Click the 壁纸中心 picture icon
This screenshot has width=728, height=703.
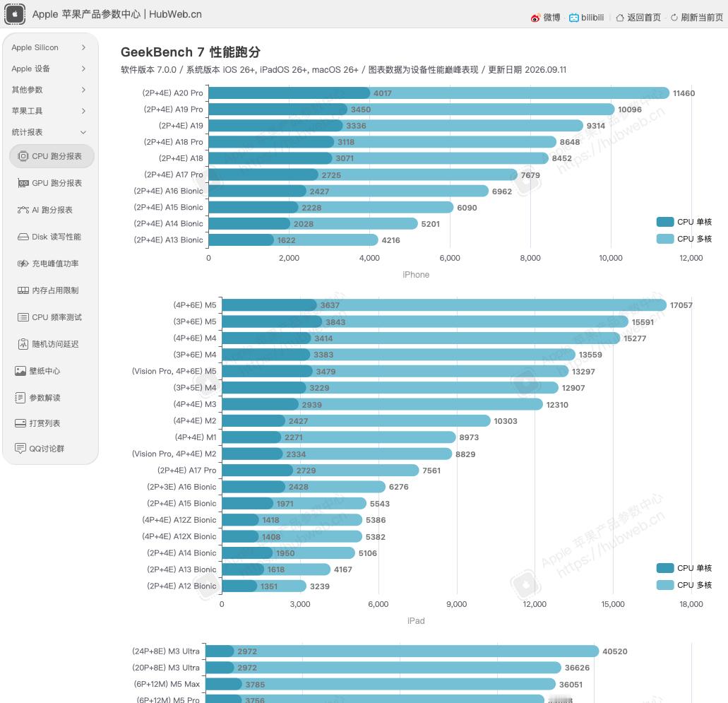coord(20,371)
